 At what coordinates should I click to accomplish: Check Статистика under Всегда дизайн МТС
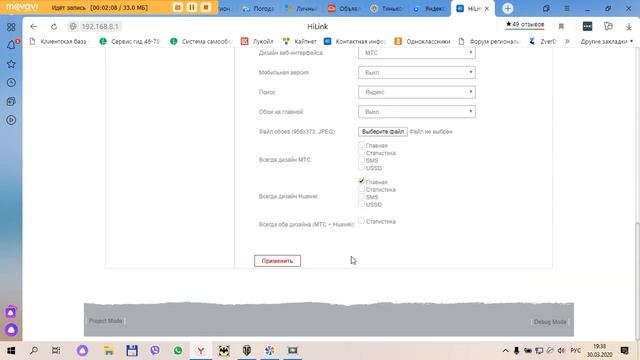[361, 152]
